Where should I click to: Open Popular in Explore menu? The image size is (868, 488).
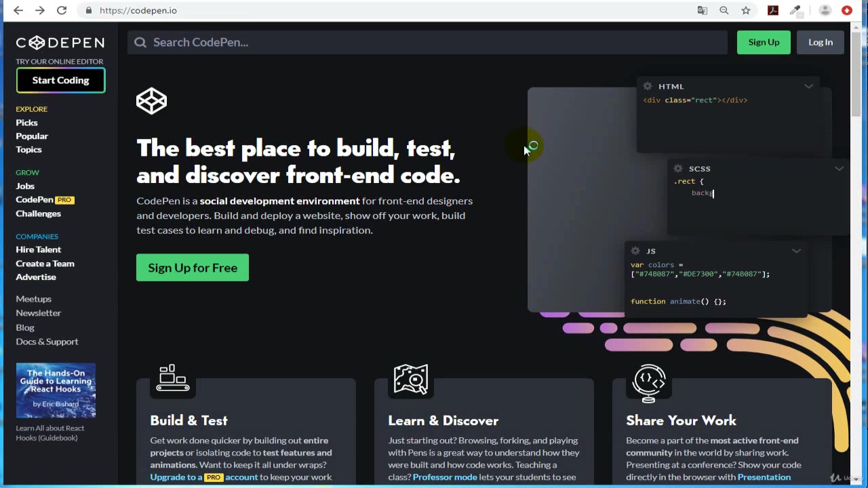(x=32, y=136)
